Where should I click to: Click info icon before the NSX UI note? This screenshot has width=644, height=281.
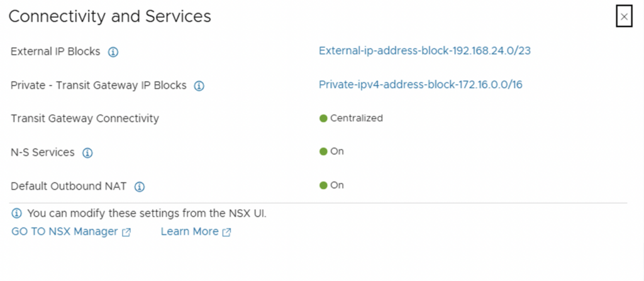17,214
